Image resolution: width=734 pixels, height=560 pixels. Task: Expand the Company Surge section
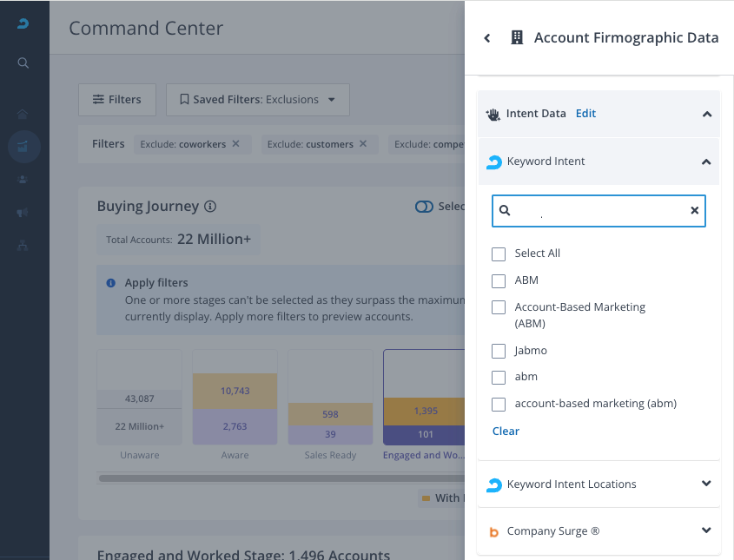click(706, 530)
